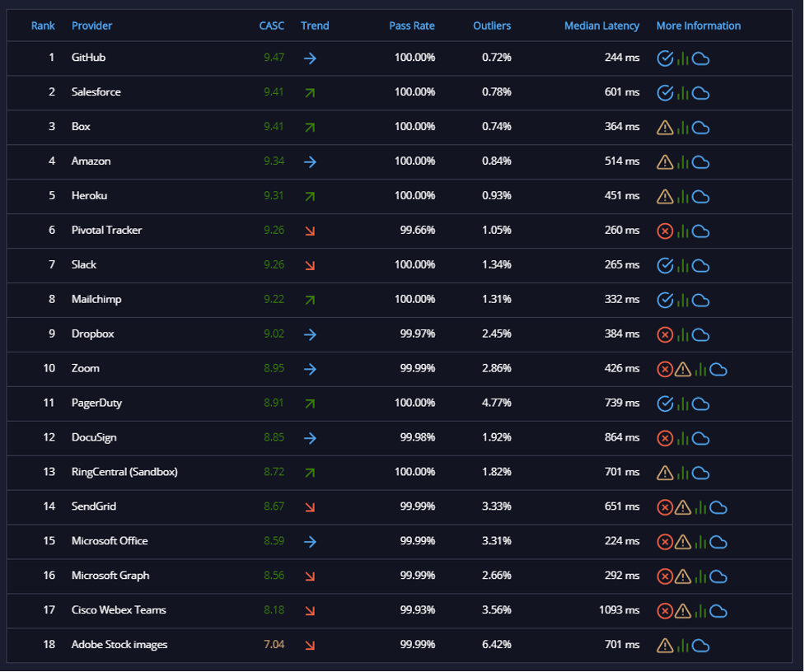Select the PagerDuty provider name
The image size is (805, 672).
[96, 403]
